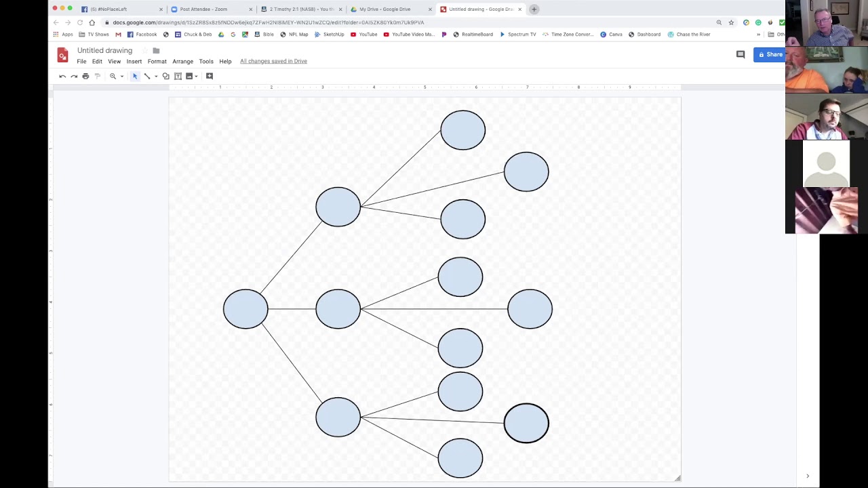
Task: Open the View menu
Action: pos(114,61)
